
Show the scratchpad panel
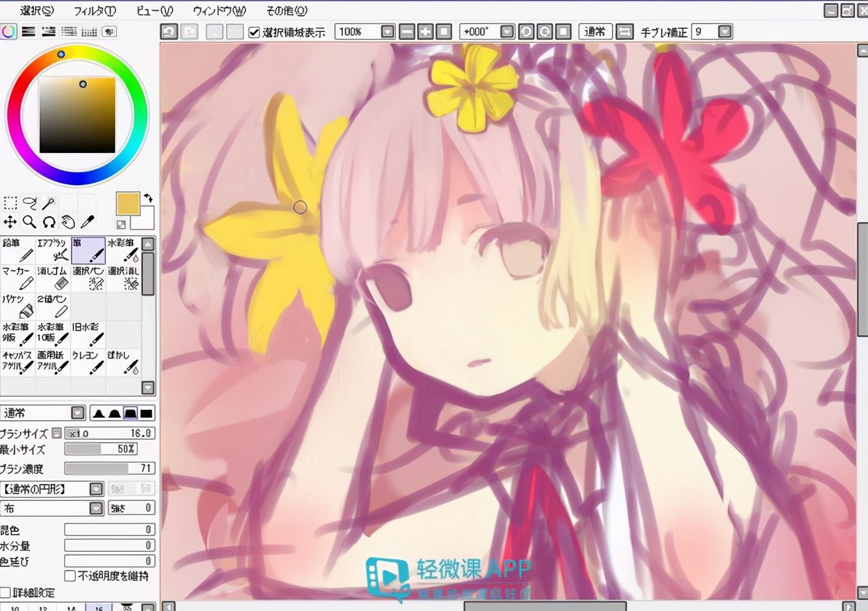point(109,31)
